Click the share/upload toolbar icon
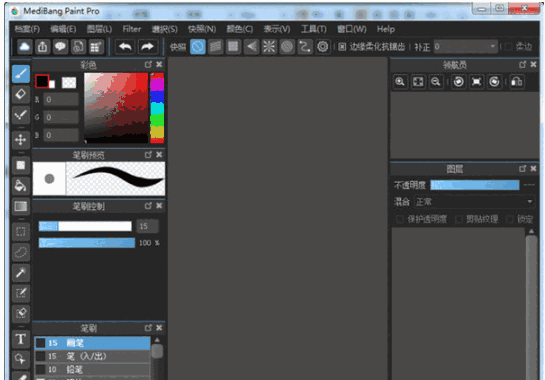The width and height of the screenshot is (545, 380). [x=42, y=47]
